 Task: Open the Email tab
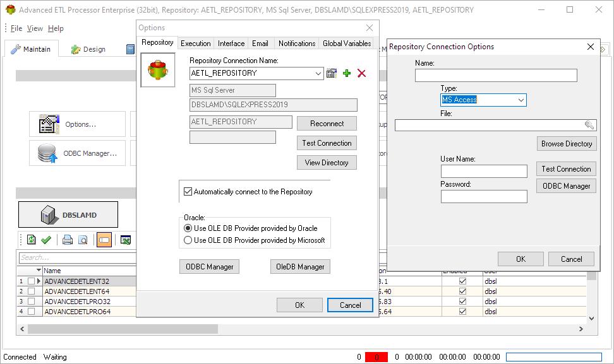260,44
